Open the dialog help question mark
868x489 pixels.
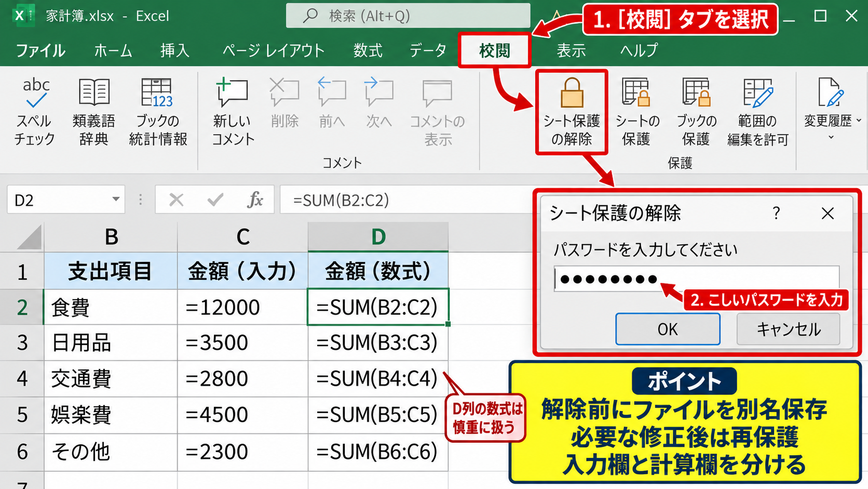(776, 213)
